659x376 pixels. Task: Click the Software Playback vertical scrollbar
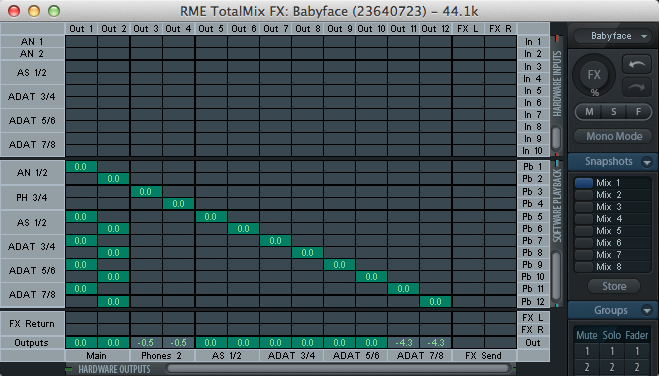[x=556, y=276]
